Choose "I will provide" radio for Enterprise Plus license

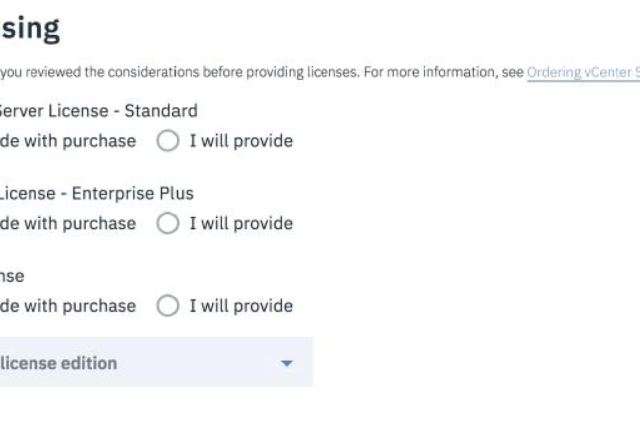click(168, 223)
